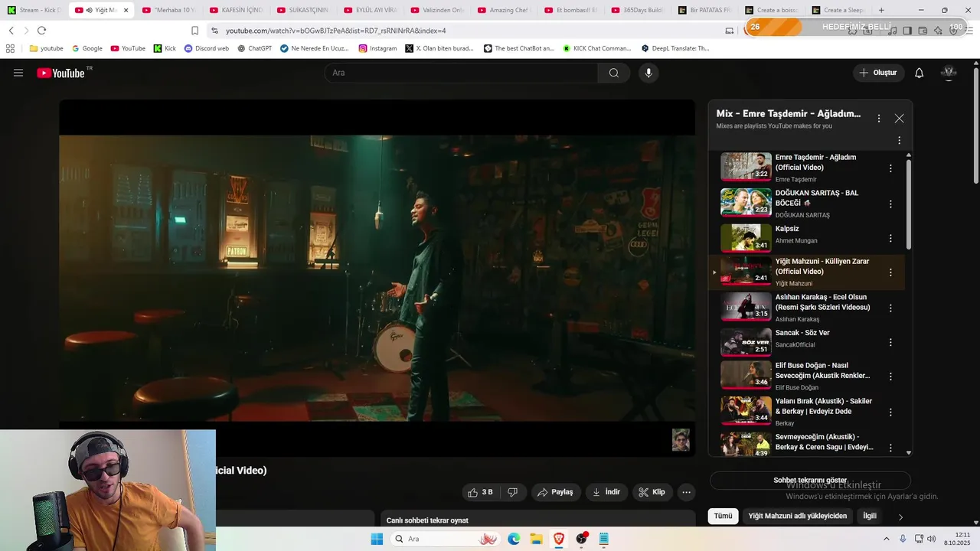Dislike the video
The image size is (980, 551).
point(513,492)
